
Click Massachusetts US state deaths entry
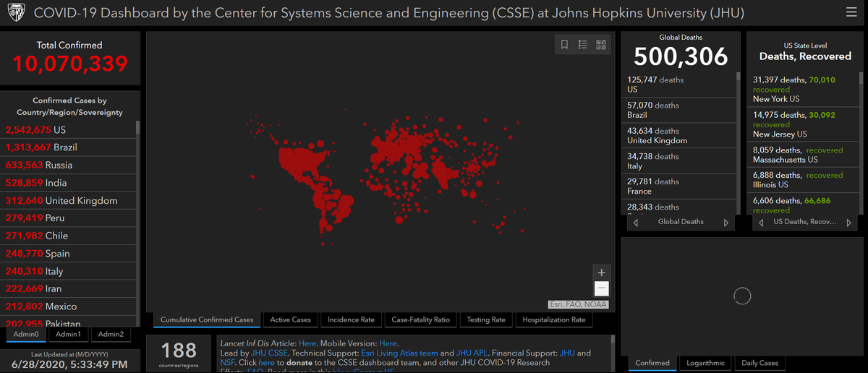coord(803,155)
